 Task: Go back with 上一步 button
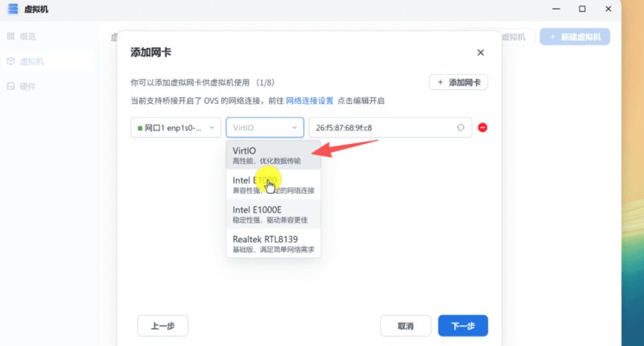click(x=163, y=326)
